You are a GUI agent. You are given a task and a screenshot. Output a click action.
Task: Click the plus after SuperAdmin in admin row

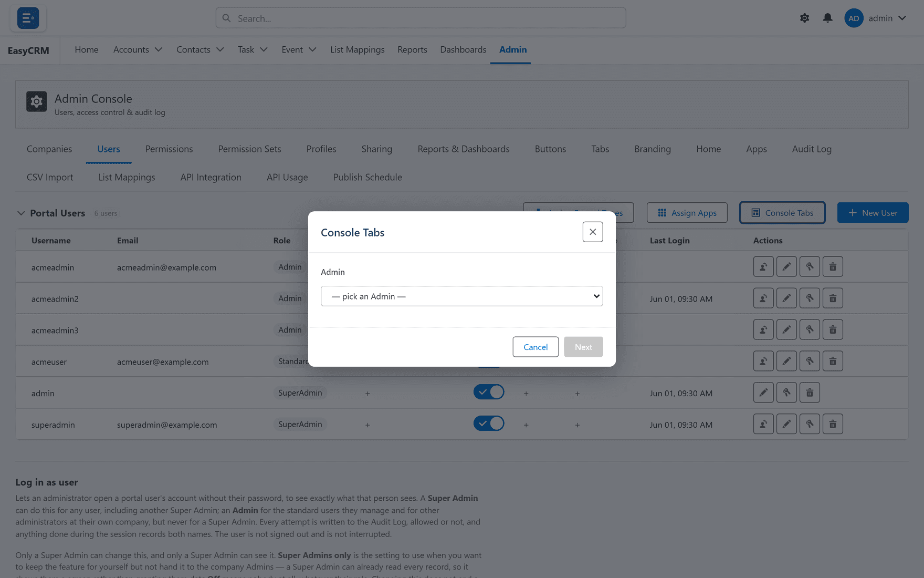[367, 393]
